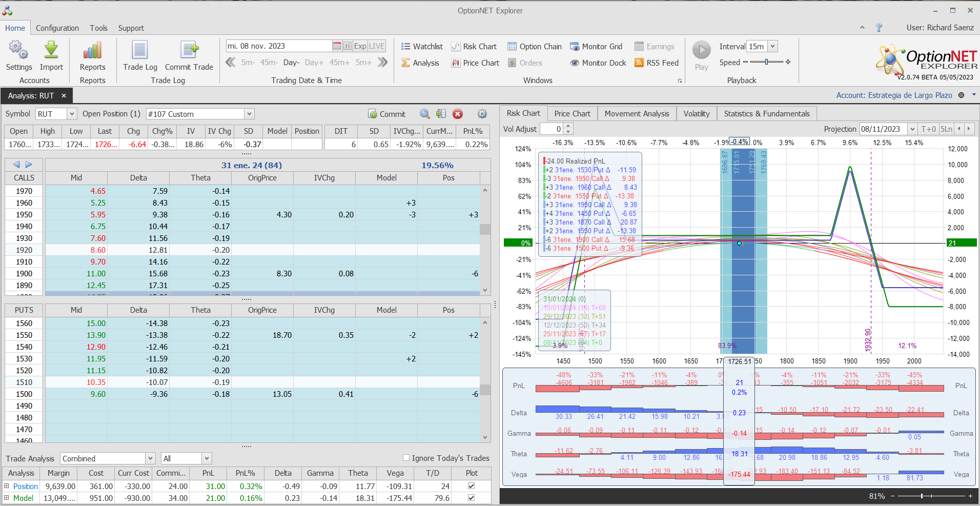Enable Ignore Today's Trades checkbox
The width and height of the screenshot is (980, 506).
point(406,458)
